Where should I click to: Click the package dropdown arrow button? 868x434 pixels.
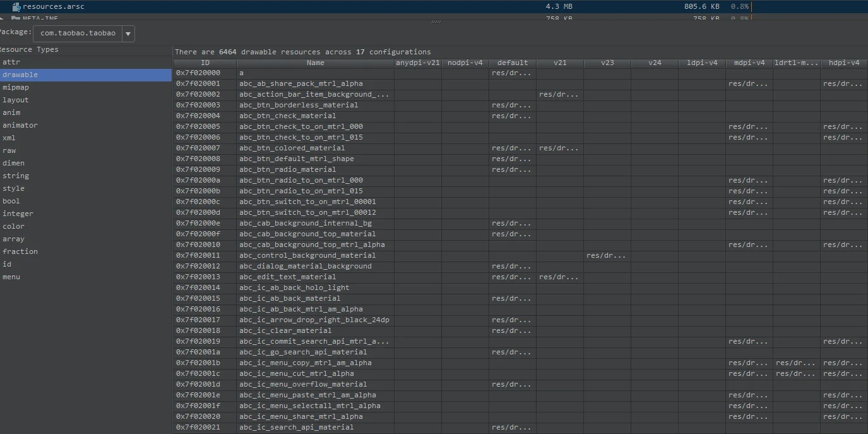(128, 33)
